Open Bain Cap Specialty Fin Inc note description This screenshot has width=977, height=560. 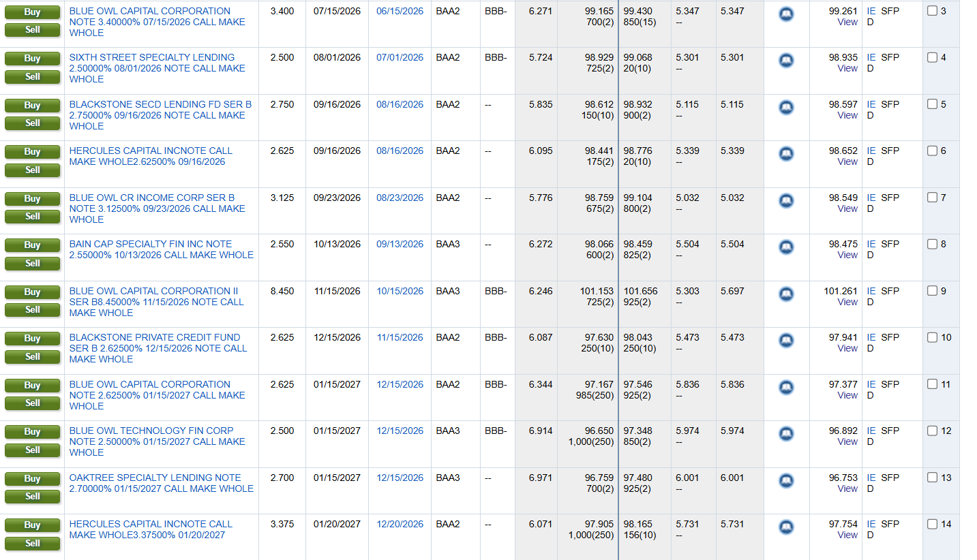coord(162,249)
